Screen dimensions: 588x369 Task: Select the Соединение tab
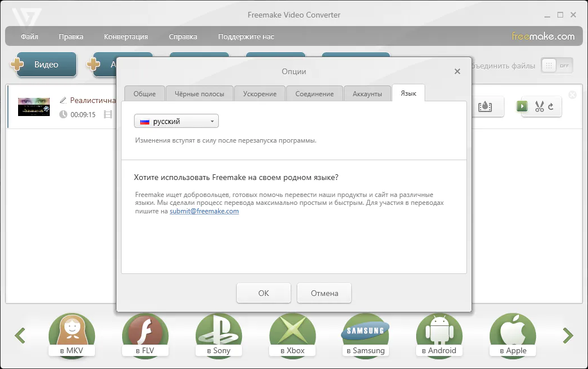pos(314,94)
